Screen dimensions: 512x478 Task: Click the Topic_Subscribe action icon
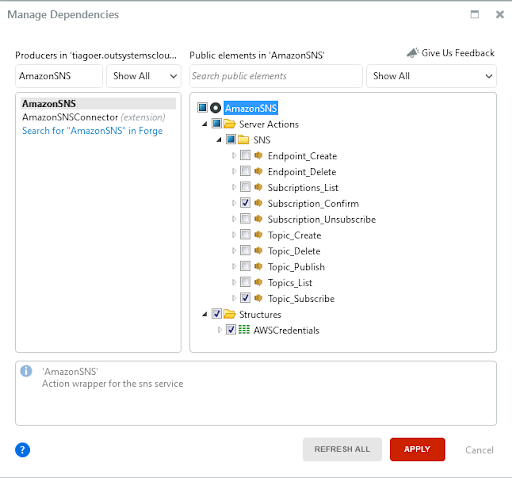(x=258, y=298)
